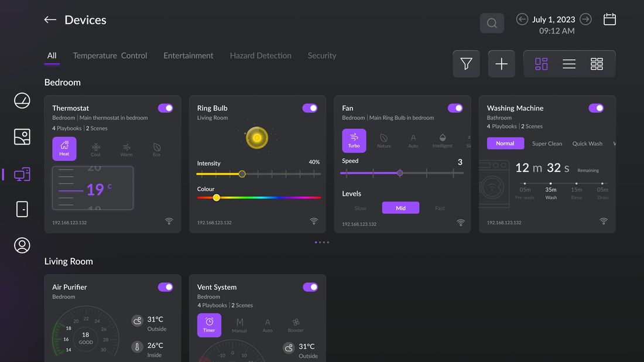
Task: Click the 26°C Inside reading on Air Purifier
Action: 148,350
